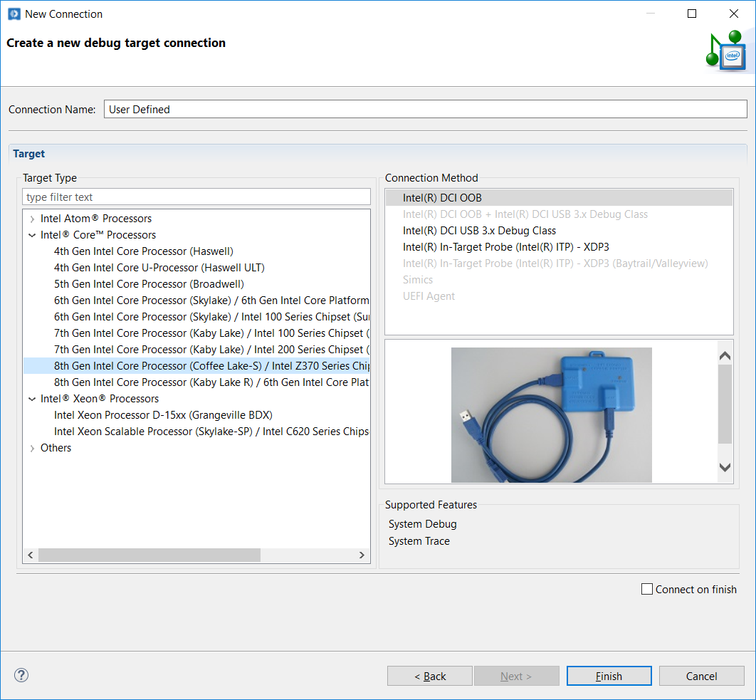The image size is (756, 700).
Task: Select 7th Gen Kaby Lake / Intel 200 Series Chipset
Action: [x=211, y=350]
